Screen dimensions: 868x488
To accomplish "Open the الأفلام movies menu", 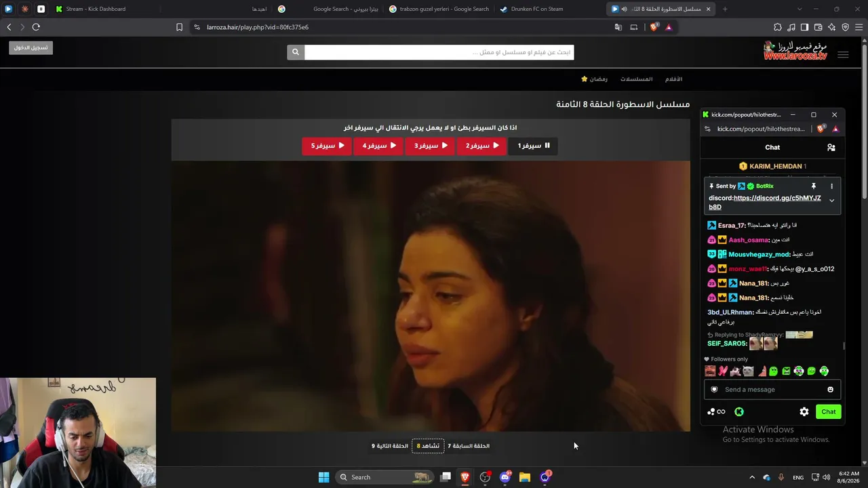I will pyautogui.click(x=673, y=79).
